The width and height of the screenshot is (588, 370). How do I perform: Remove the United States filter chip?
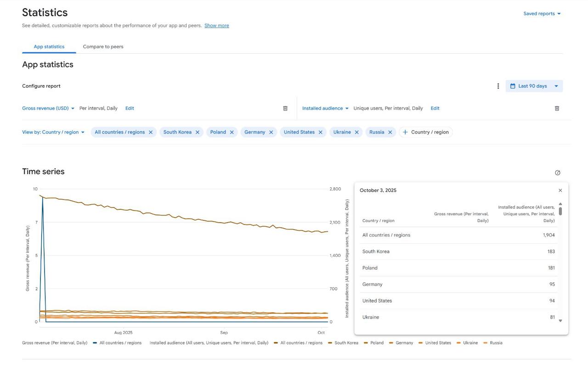tap(321, 132)
